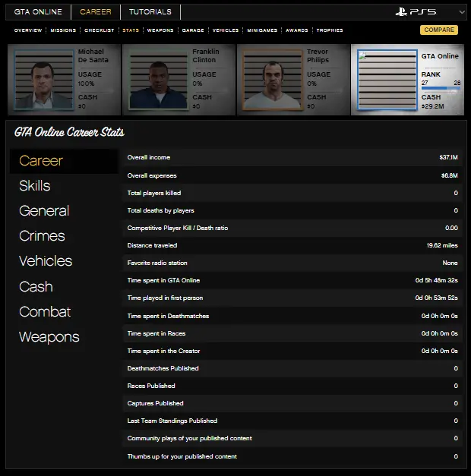Select Trevor Philips' mugshot

point(272,80)
